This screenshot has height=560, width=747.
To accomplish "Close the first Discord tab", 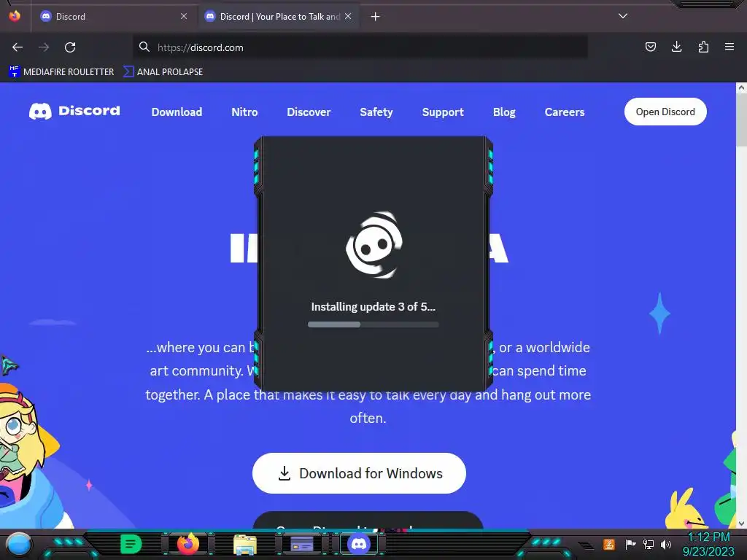I will click(x=184, y=16).
